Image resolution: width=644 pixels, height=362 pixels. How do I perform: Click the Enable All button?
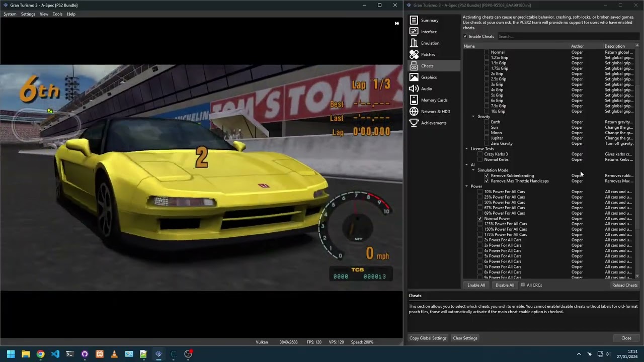(476, 285)
